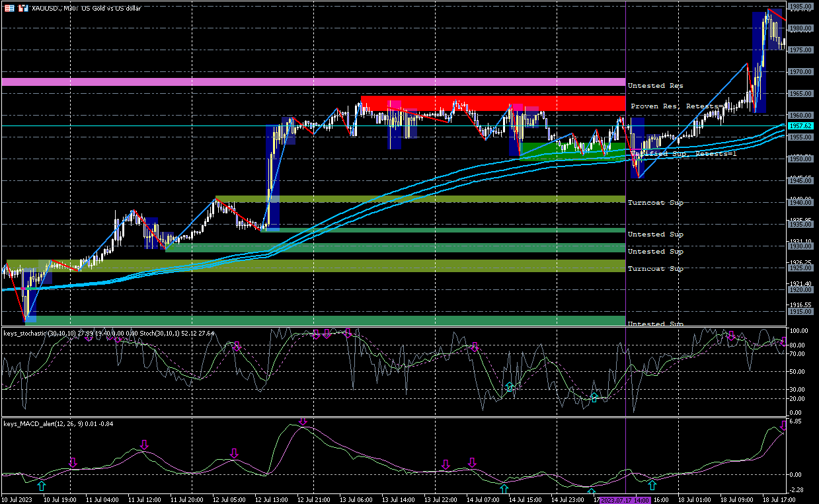This screenshot has width=819, height=504.
Task: Select stochastic sell arrow near 12 Jul 05:00
Action: pos(236,345)
